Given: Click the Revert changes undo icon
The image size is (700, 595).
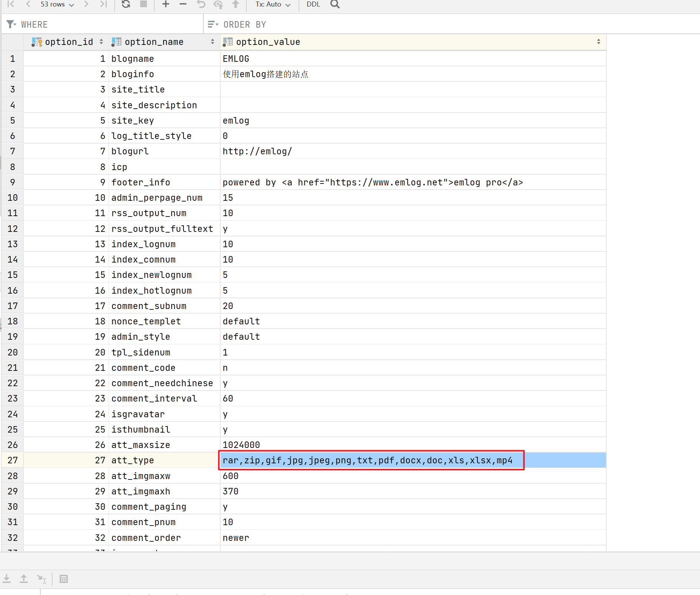Looking at the screenshot, I should (x=201, y=4).
